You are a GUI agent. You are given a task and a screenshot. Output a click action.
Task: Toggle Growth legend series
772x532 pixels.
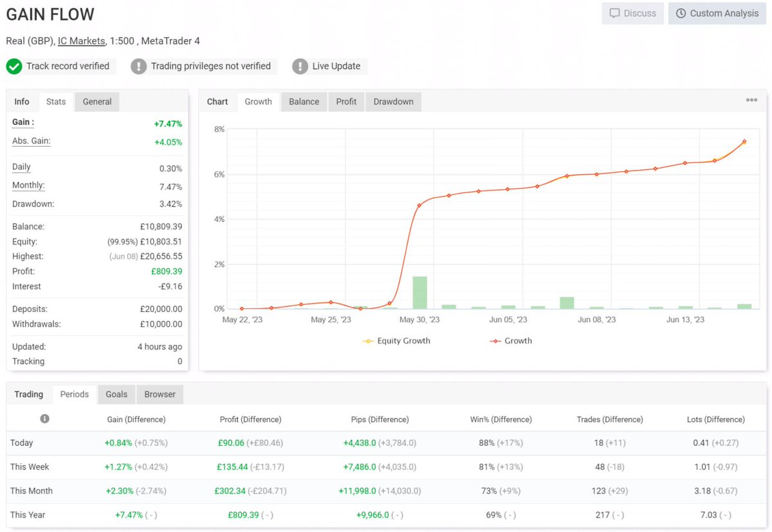click(511, 341)
